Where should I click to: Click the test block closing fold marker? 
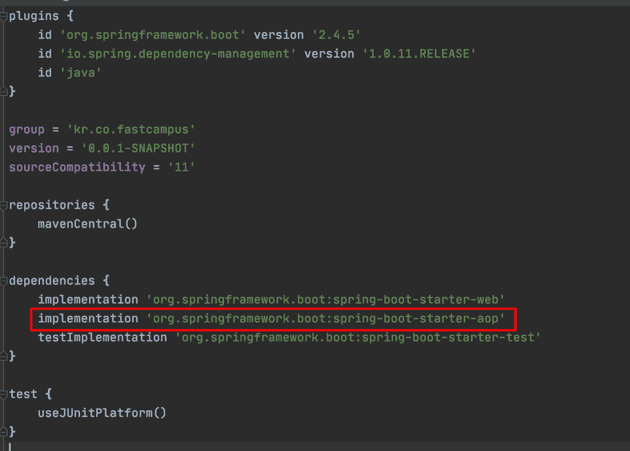pyautogui.click(x=4, y=432)
